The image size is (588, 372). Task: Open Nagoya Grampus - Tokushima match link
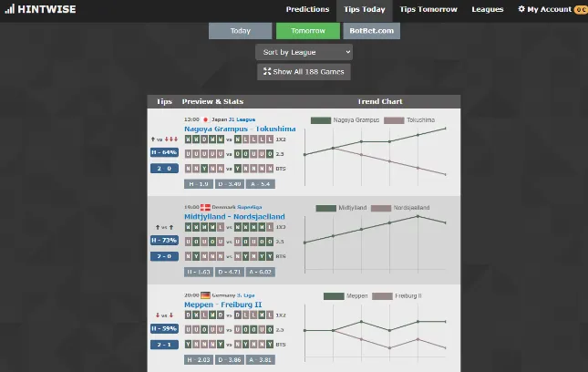(240, 129)
